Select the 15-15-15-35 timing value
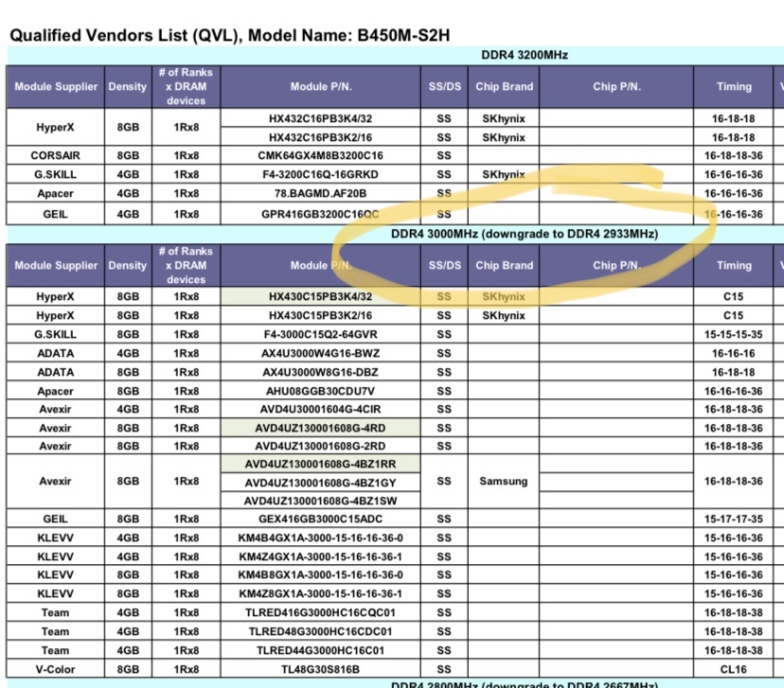This screenshot has width=784, height=688. tap(734, 334)
